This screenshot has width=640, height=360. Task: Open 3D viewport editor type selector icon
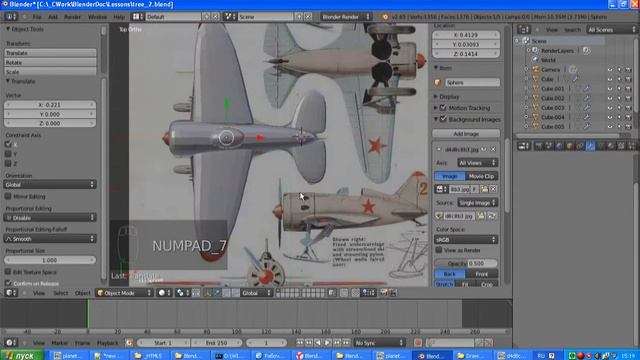(10, 293)
